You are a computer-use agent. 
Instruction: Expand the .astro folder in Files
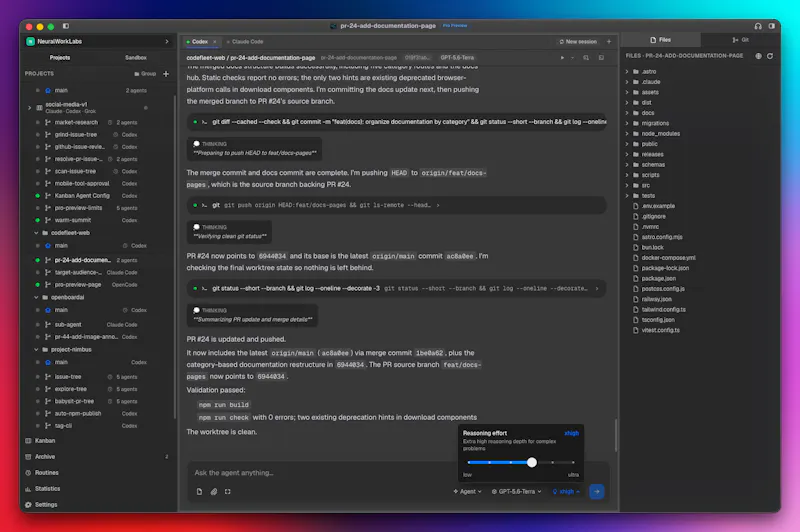[x=627, y=72]
